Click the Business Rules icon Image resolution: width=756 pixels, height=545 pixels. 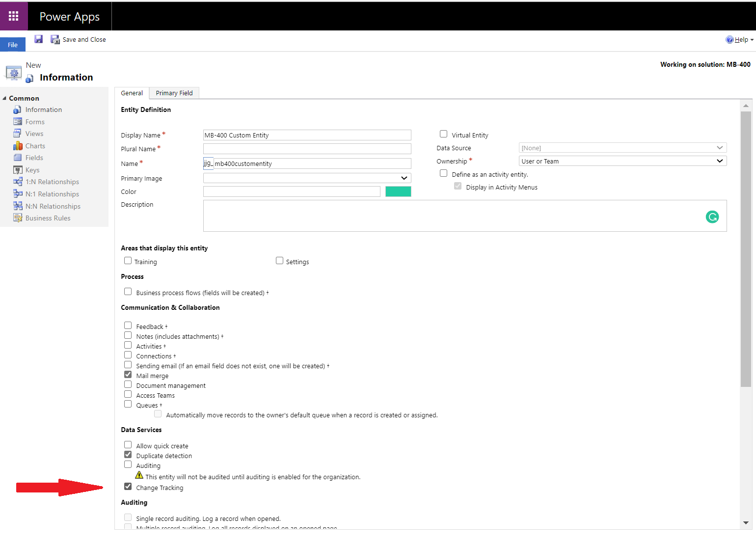click(x=18, y=218)
